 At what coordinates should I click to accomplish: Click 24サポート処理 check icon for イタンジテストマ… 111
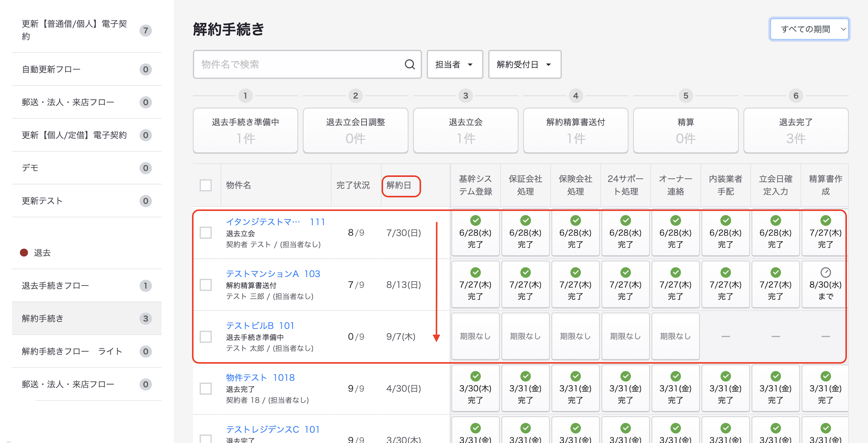625,220
